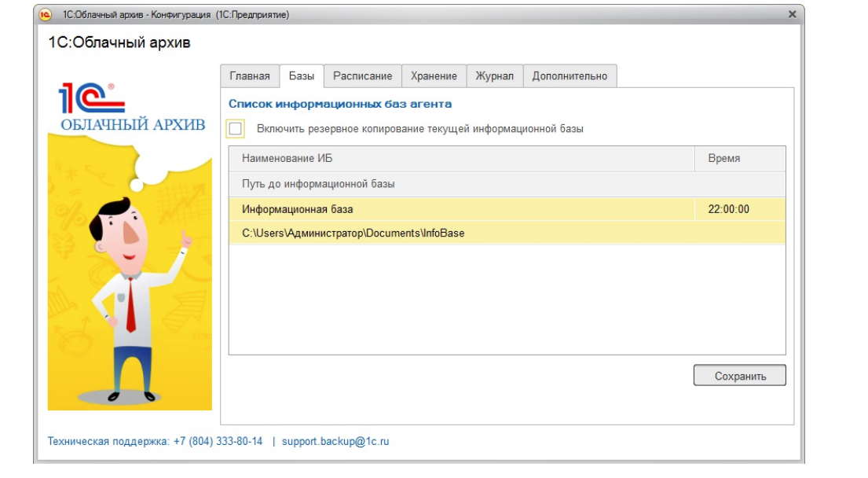Open the Журнал tab
Viewport: 868px width, 478px height.
pos(495,76)
